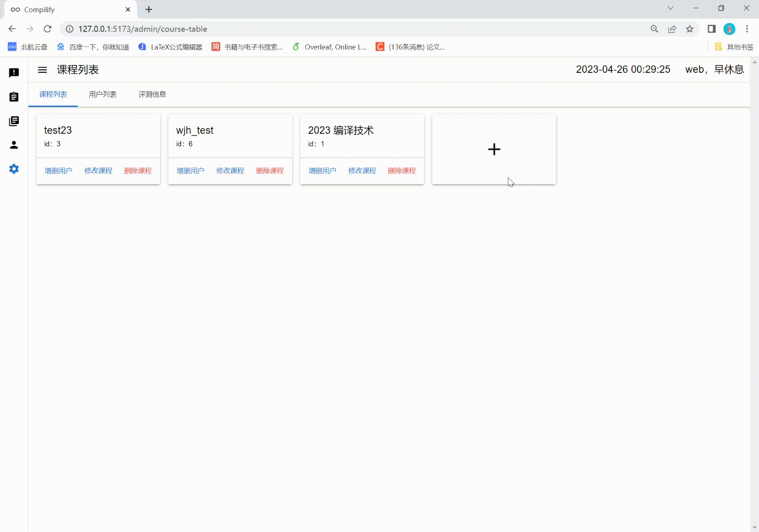Click 修改课程 on 2023 编译技术 course
The image size is (759, 532).
coord(361,170)
